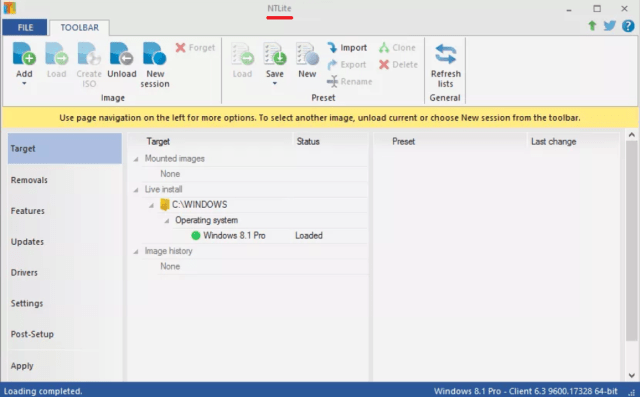Click the Last change column header
640x397 pixels.
tap(553, 142)
